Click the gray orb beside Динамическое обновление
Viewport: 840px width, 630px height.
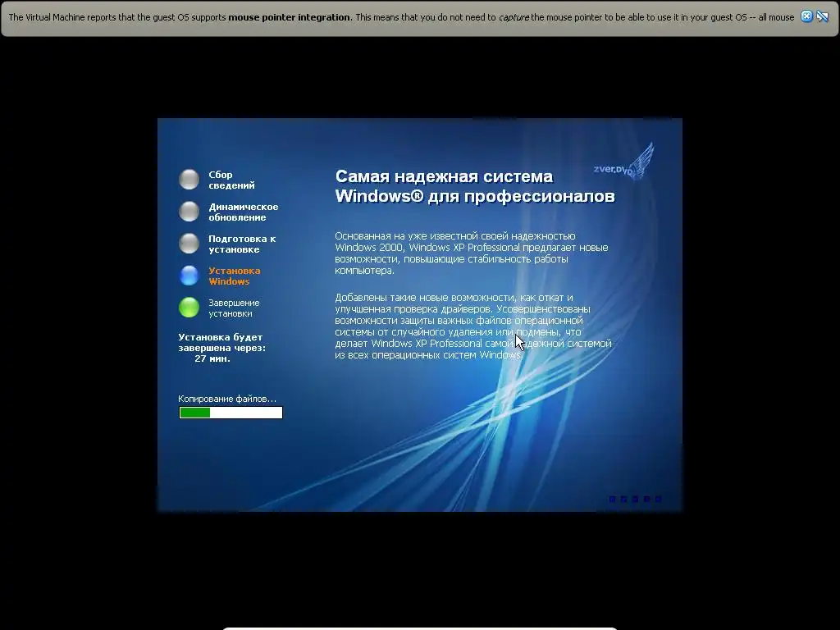coord(189,212)
